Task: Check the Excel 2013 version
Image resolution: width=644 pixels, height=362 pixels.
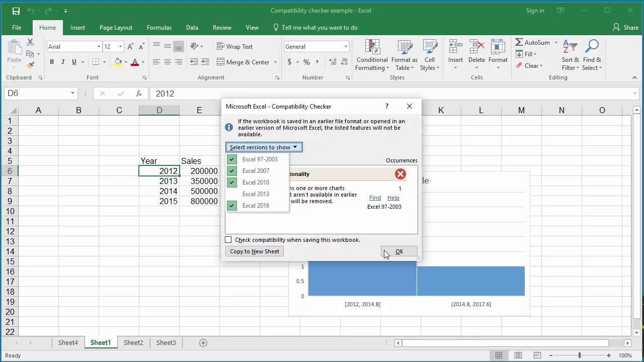Action: tap(256, 194)
